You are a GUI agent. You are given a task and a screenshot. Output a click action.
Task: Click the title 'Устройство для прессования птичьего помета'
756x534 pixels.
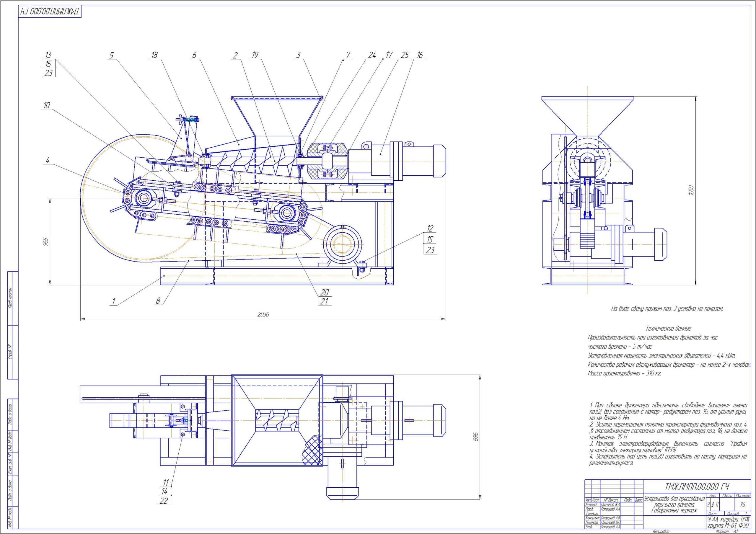(x=675, y=502)
